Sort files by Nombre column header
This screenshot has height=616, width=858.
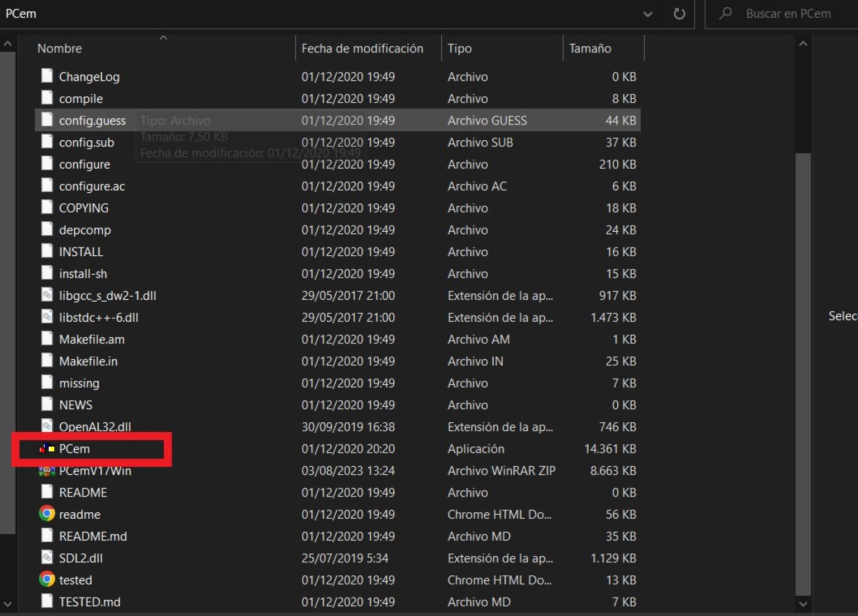click(x=59, y=49)
